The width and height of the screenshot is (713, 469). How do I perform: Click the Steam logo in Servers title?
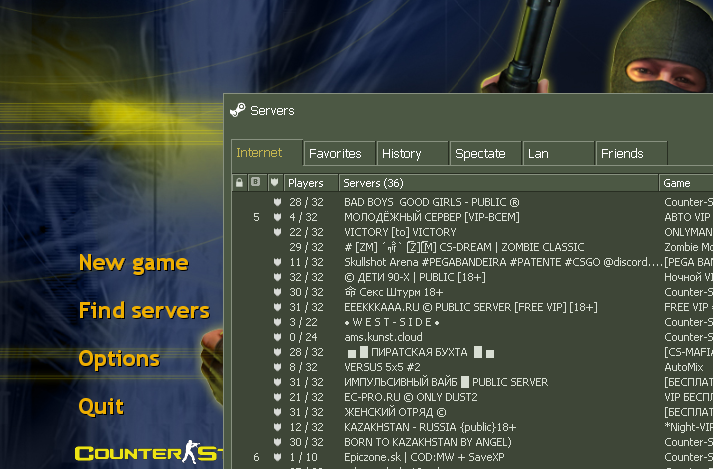tap(237, 111)
